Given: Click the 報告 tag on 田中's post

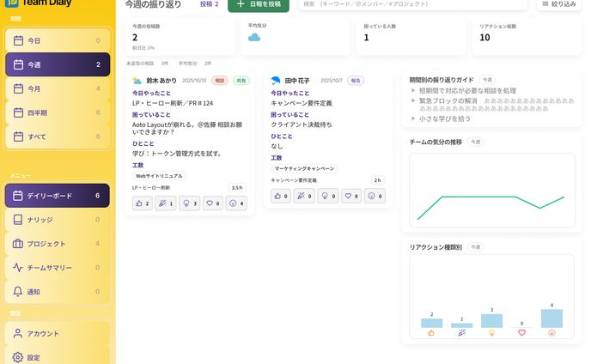Looking at the screenshot, I should point(356,80).
